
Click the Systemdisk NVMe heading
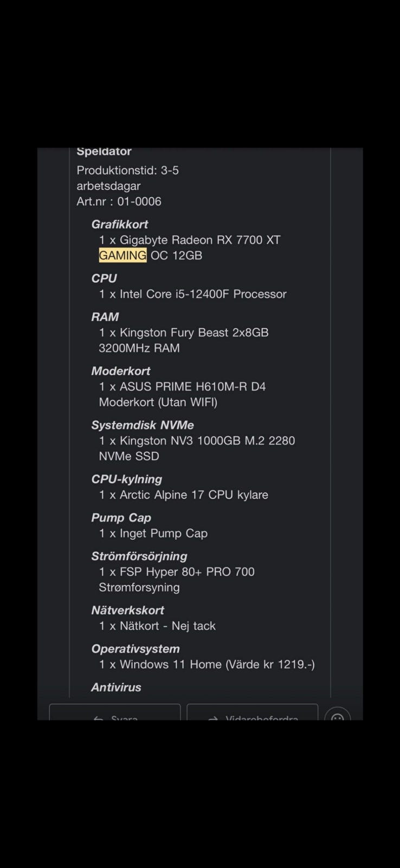pyautogui.click(x=143, y=425)
